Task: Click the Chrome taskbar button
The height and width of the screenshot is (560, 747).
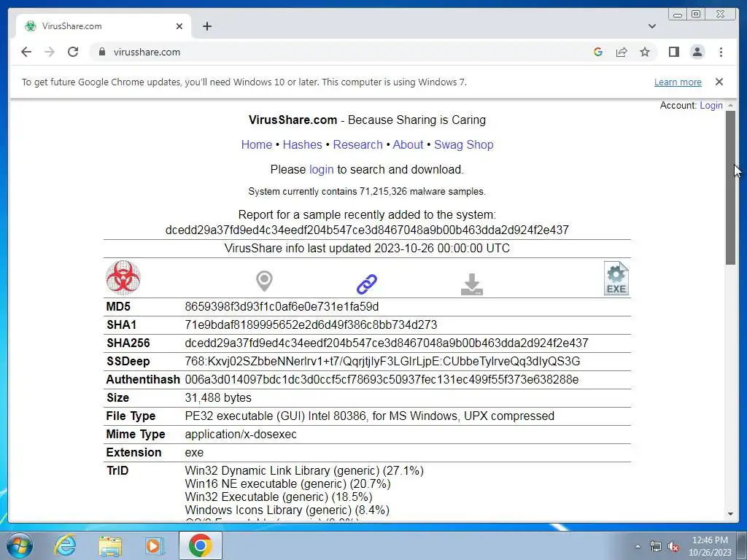Action: 200,545
